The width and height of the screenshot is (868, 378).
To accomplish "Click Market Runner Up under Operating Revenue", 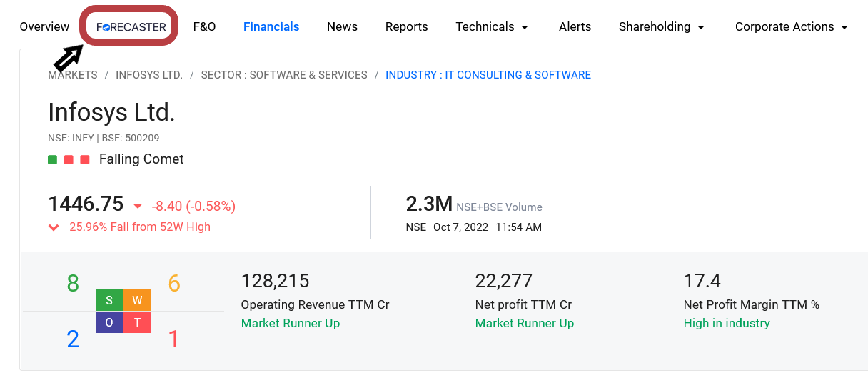I will click(291, 323).
